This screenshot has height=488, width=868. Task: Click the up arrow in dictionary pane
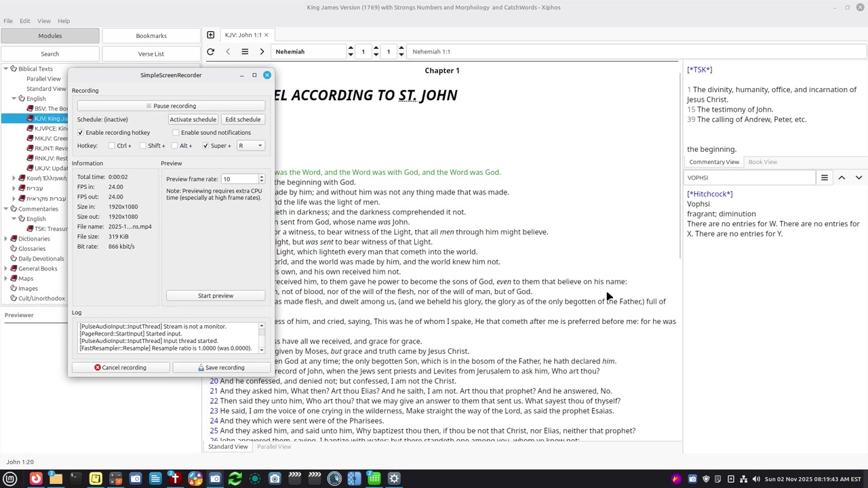click(842, 178)
